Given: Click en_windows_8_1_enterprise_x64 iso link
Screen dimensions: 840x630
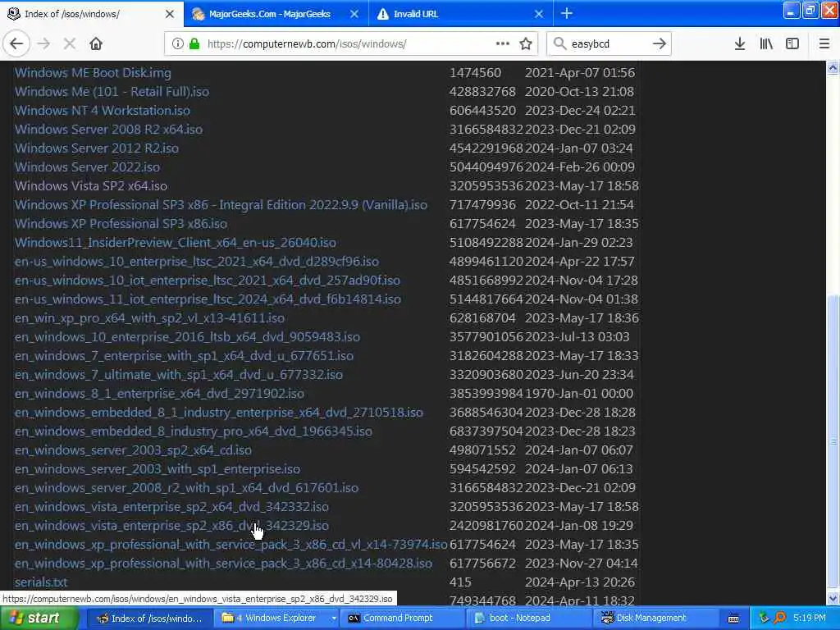Looking at the screenshot, I should click(160, 393).
